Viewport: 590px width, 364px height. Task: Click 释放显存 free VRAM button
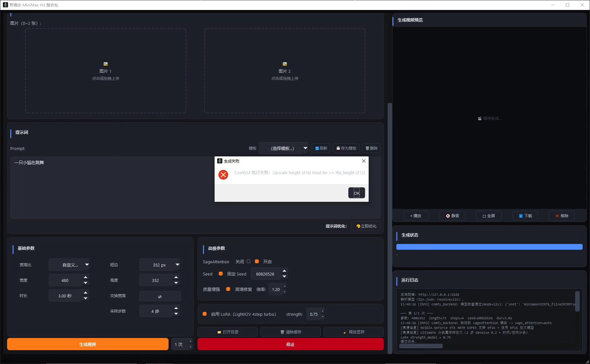tap(353, 332)
